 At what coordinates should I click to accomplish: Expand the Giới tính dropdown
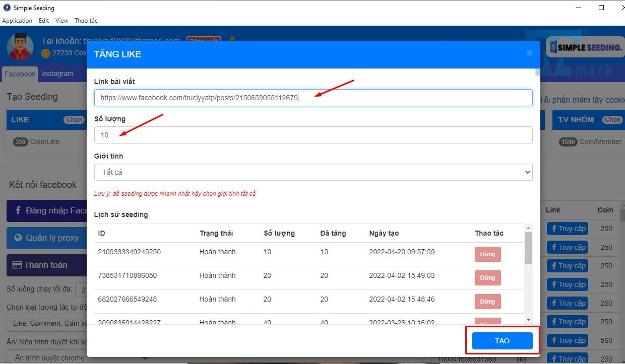point(312,172)
